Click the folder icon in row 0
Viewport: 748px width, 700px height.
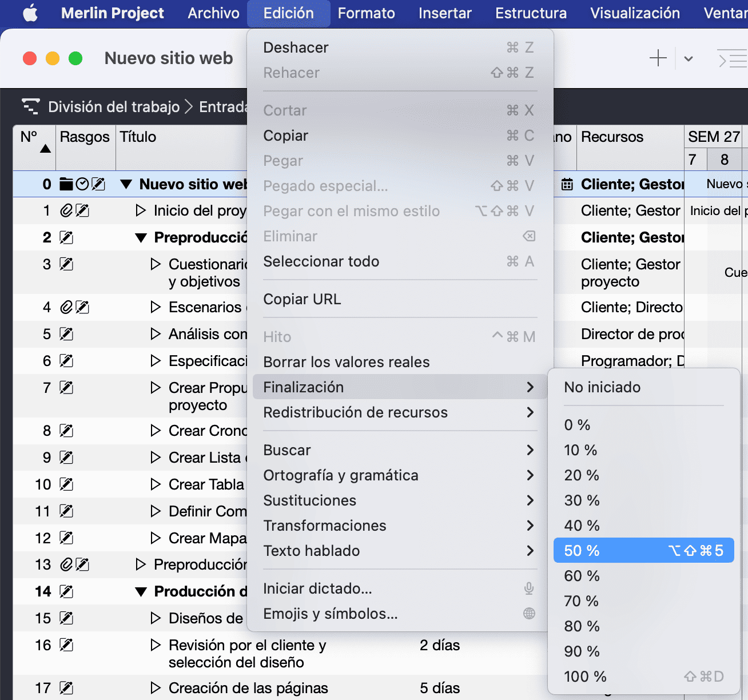(66, 184)
